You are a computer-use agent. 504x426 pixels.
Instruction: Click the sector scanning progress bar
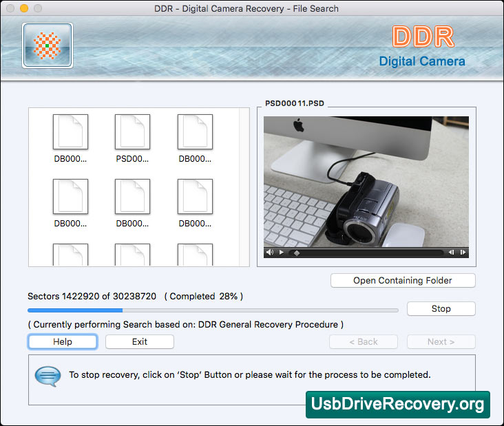213,310
